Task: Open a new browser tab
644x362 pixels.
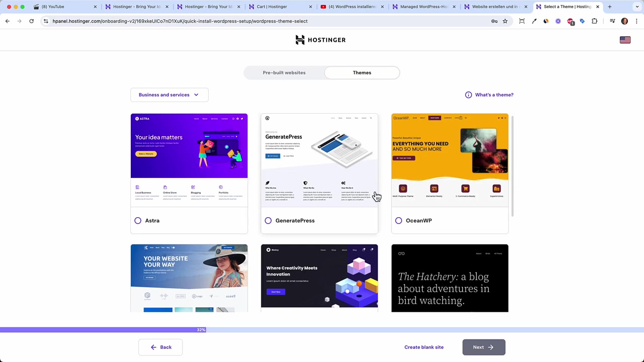Action: point(609,7)
